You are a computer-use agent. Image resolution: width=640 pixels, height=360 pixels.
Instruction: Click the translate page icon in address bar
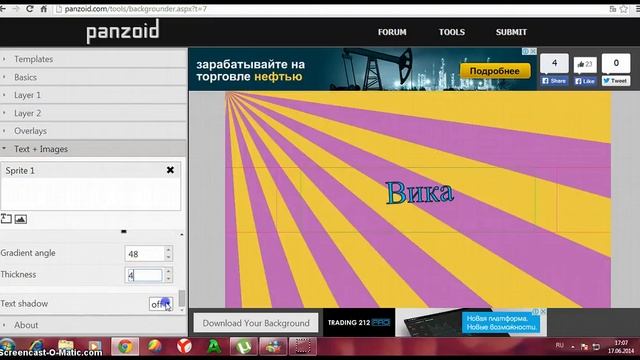(613, 9)
